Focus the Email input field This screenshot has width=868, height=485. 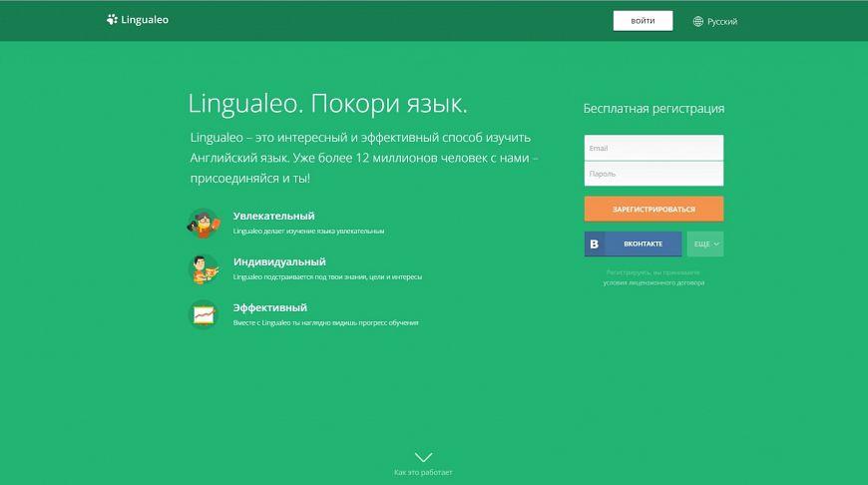point(653,148)
